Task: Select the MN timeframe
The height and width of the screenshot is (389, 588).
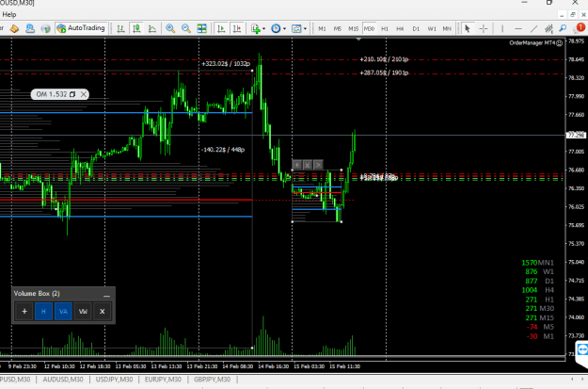Action: 447,28
